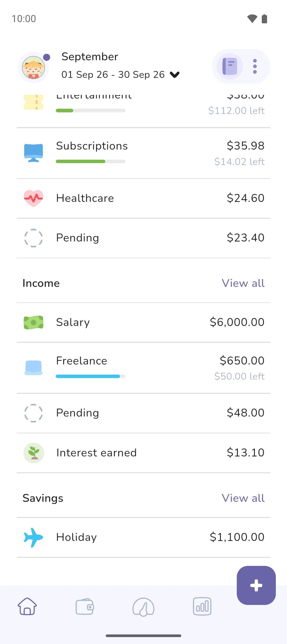
Task: Open the bar chart statistics tab
Action: 202,606
